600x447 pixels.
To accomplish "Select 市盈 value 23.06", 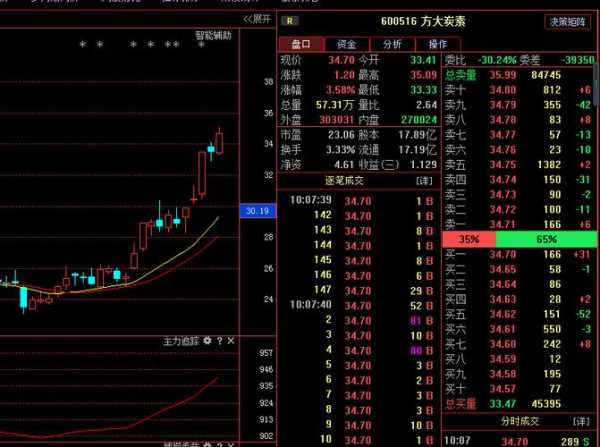I will coord(341,135).
